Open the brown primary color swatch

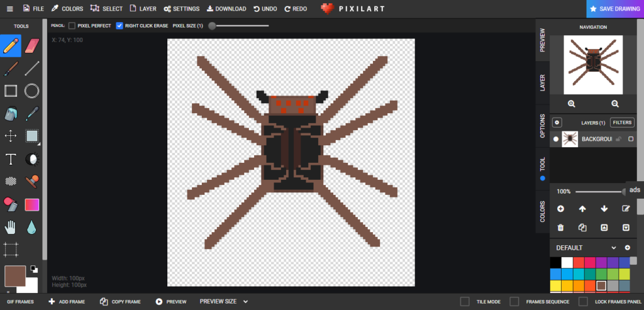coord(15,276)
